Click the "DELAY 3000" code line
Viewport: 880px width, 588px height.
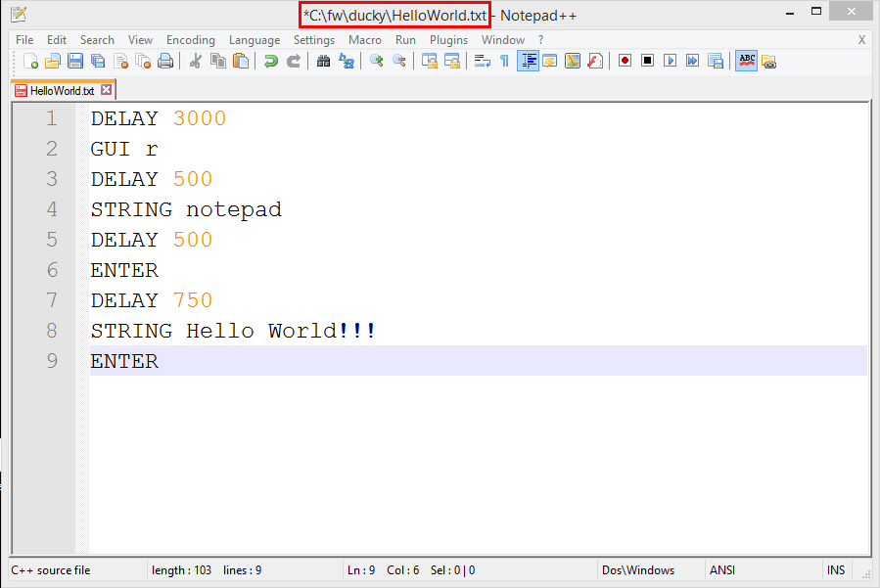pos(159,118)
